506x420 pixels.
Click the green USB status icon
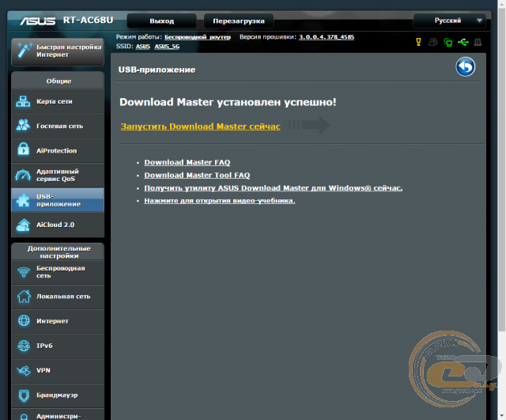(x=463, y=42)
